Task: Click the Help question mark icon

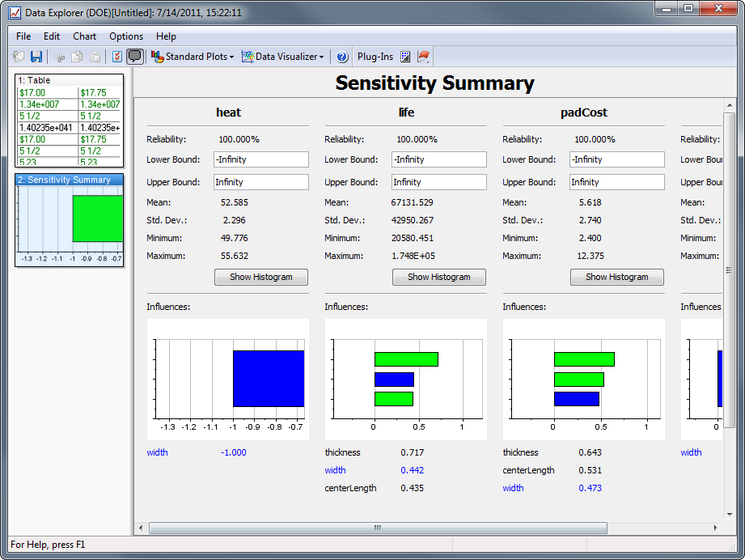Action: [342, 57]
